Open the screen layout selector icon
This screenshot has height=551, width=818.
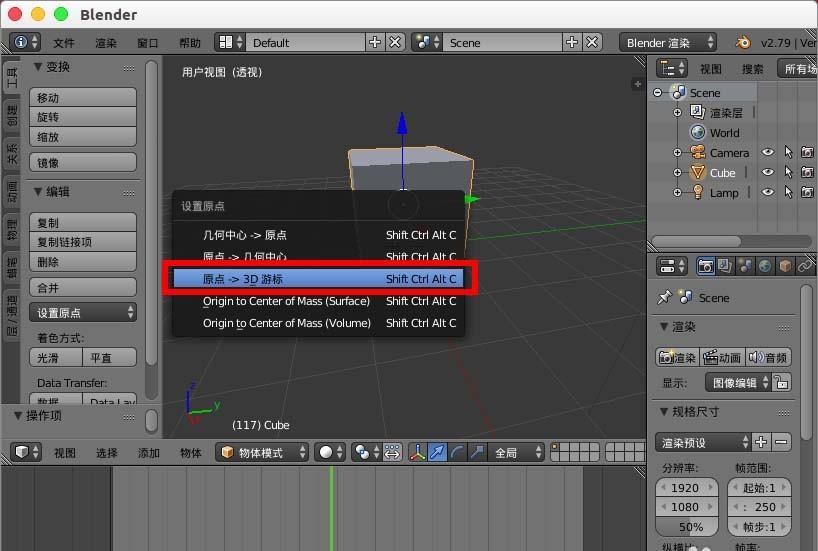point(230,42)
